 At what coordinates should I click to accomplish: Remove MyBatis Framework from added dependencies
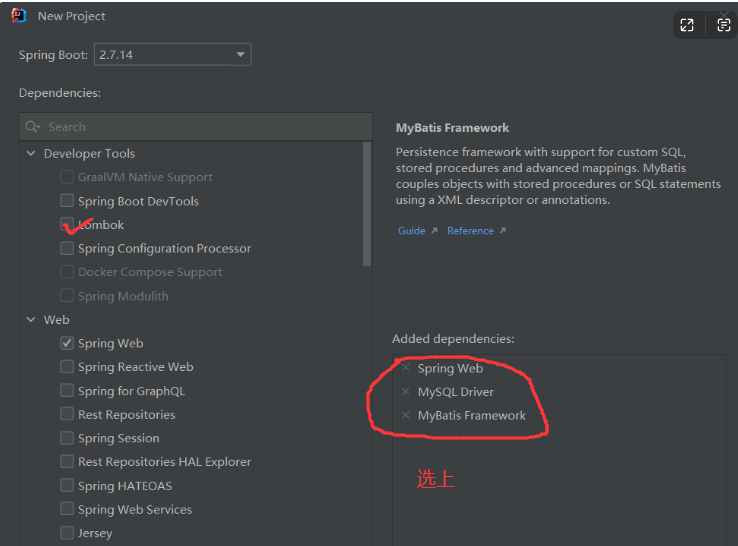pos(406,415)
